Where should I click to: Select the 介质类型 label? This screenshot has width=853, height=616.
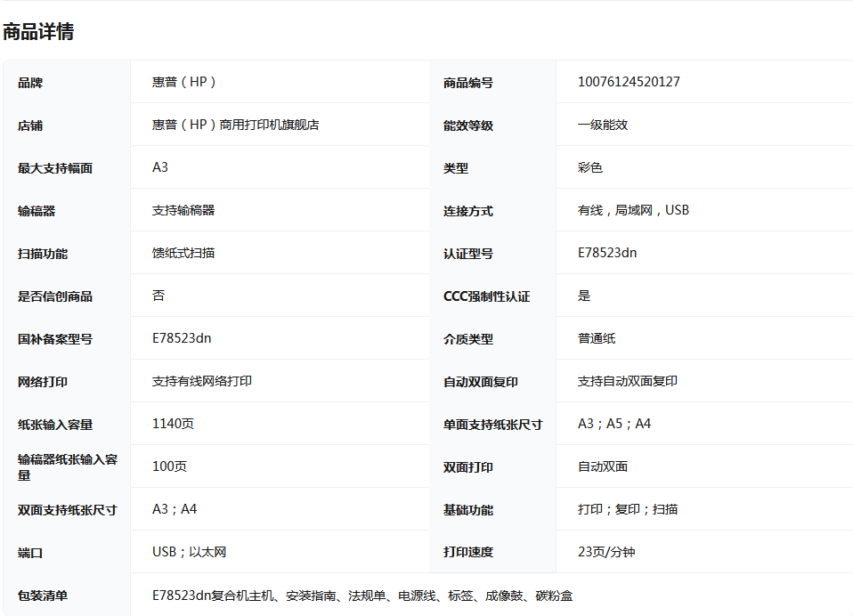tap(467, 339)
